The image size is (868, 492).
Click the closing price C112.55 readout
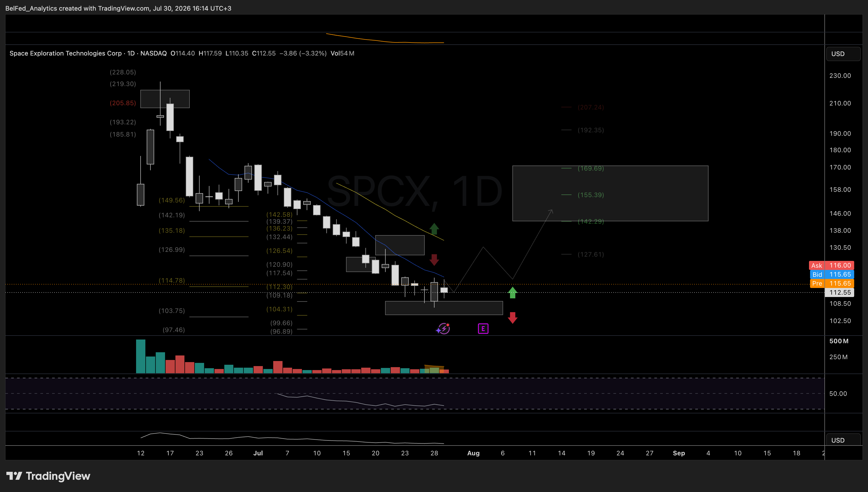[264, 53]
